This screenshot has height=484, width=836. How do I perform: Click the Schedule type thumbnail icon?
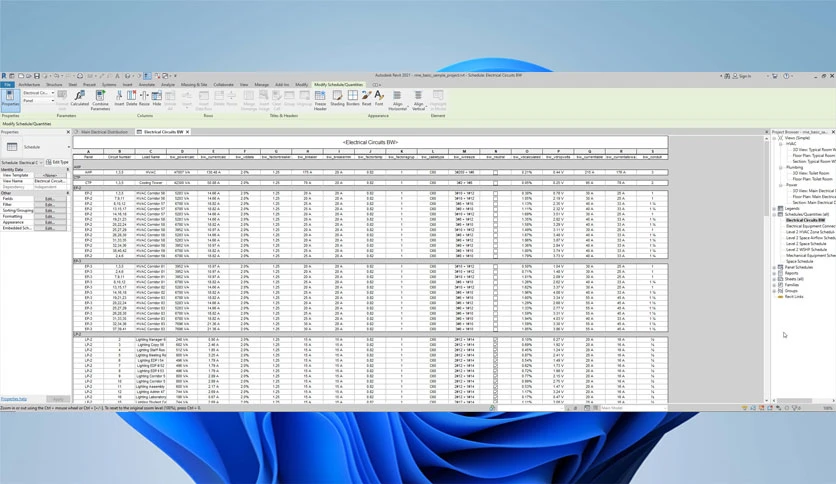[12, 147]
